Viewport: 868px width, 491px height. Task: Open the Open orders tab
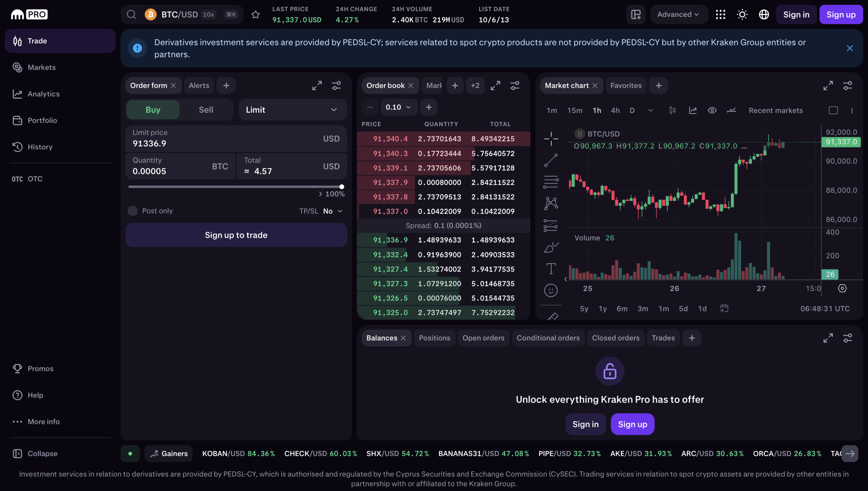coord(483,338)
